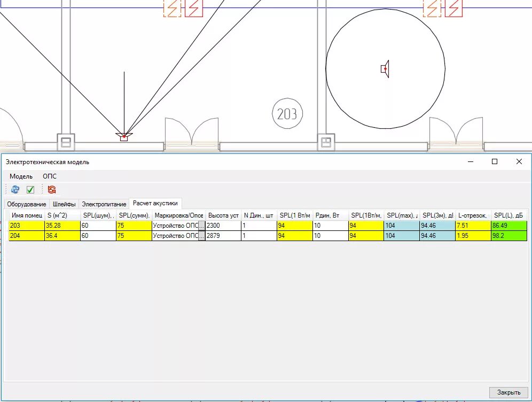The image size is (532, 402).
Task: Click the N Дин., шт column header
Action: tap(259, 215)
